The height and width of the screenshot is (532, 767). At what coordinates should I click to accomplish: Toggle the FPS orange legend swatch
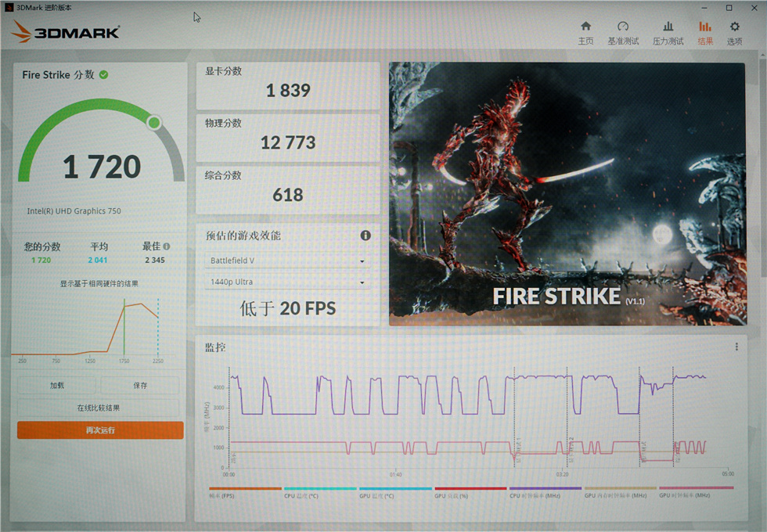[x=245, y=488]
